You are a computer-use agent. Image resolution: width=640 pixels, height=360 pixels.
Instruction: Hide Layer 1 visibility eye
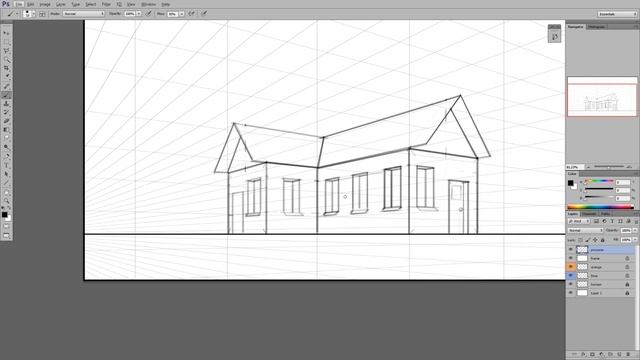pyautogui.click(x=571, y=293)
